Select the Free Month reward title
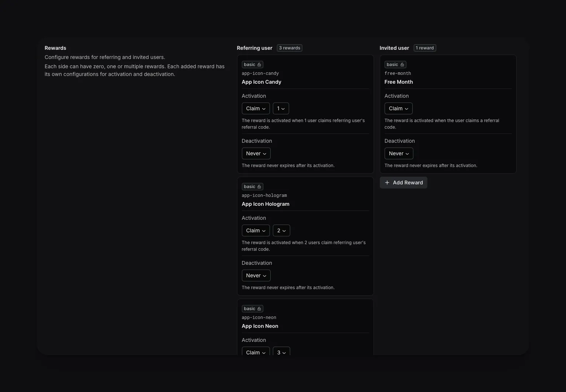 399,82
